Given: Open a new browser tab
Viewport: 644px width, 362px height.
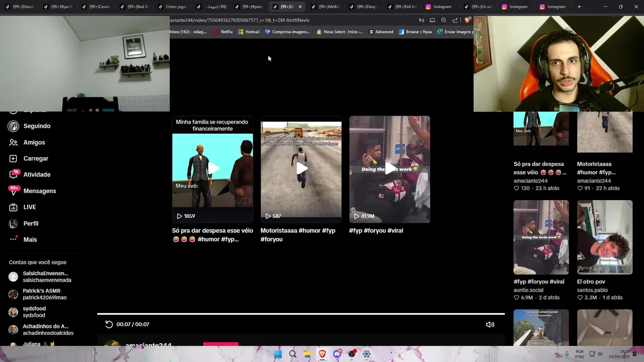Looking at the screenshot, I should tap(579, 7).
